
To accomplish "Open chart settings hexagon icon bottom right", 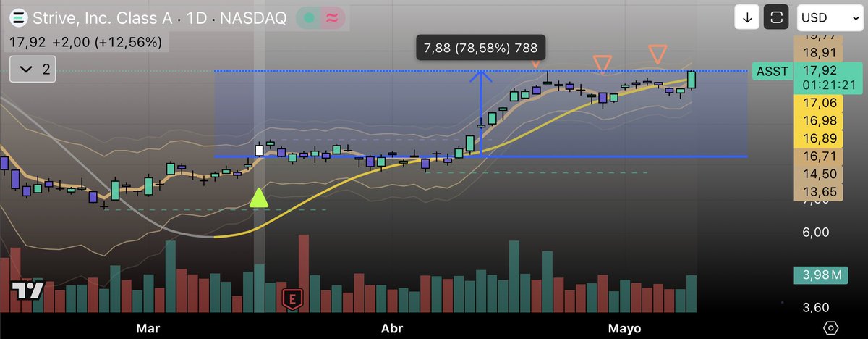I will (x=830, y=328).
